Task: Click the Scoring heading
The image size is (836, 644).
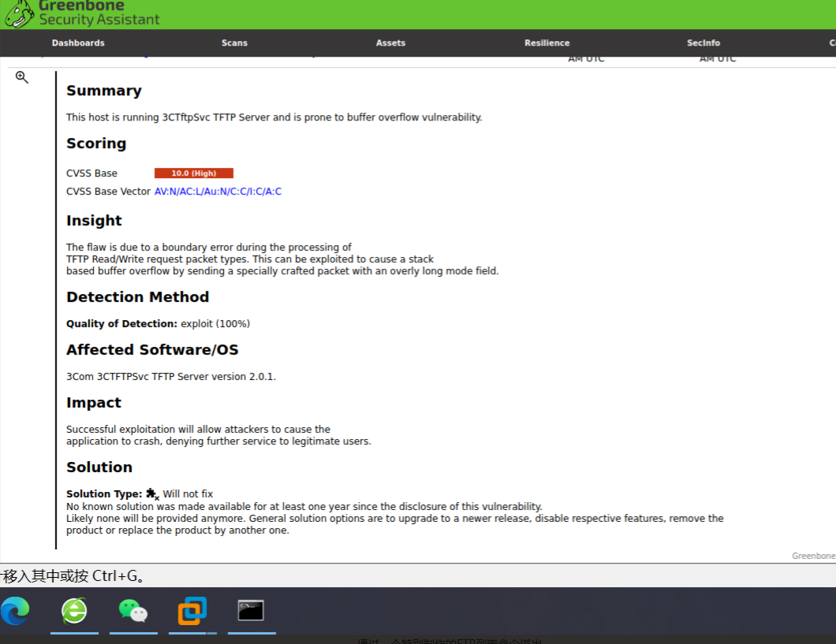Action: [x=96, y=143]
